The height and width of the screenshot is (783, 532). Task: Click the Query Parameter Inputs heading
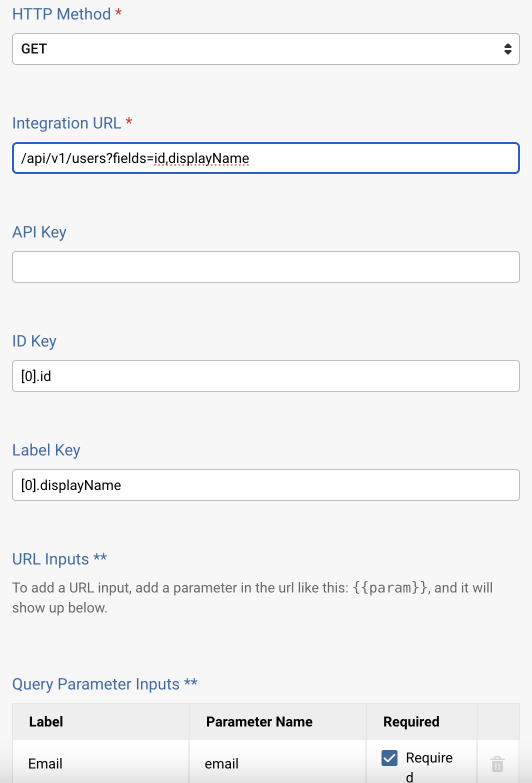(x=95, y=684)
